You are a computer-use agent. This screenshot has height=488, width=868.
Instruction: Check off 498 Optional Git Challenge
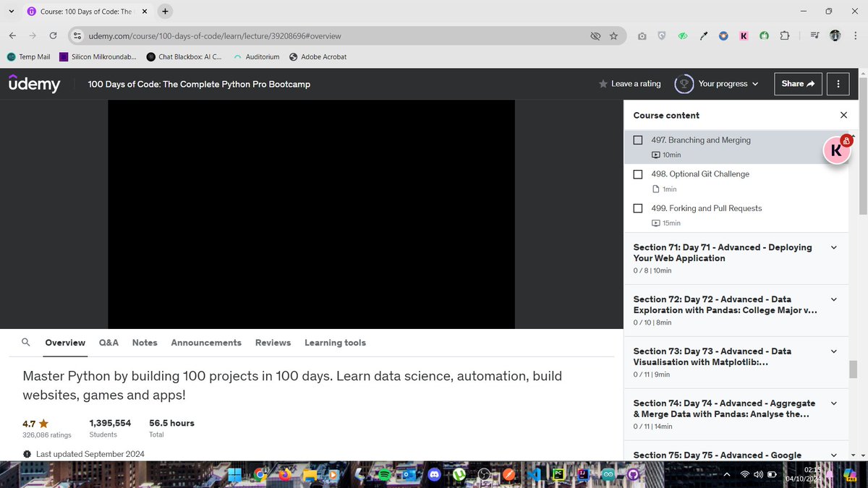click(x=637, y=174)
